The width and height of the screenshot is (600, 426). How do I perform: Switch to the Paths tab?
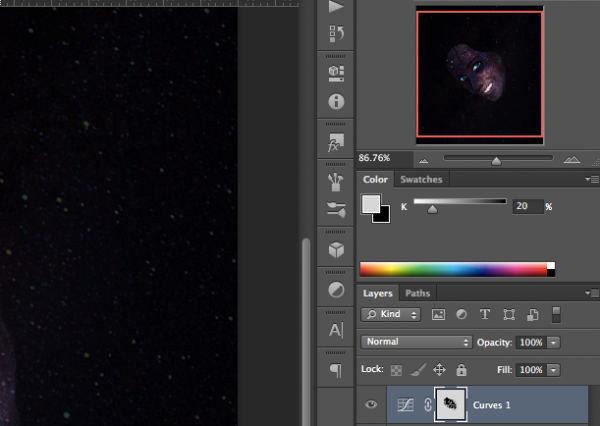tap(418, 294)
